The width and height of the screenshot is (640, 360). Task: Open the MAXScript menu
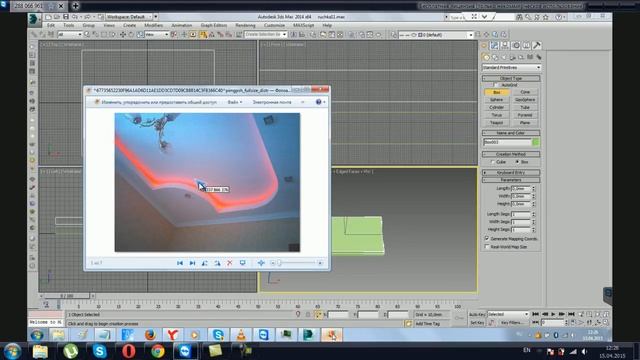(x=304, y=25)
